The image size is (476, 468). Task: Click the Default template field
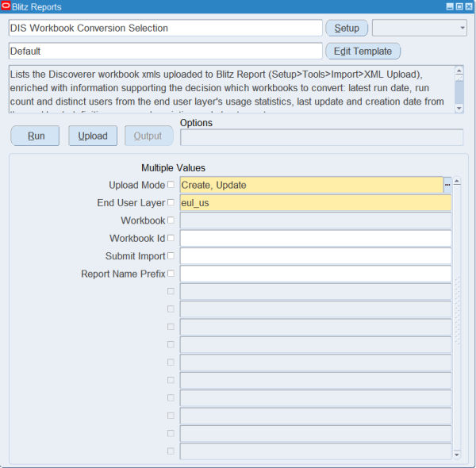pos(166,51)
